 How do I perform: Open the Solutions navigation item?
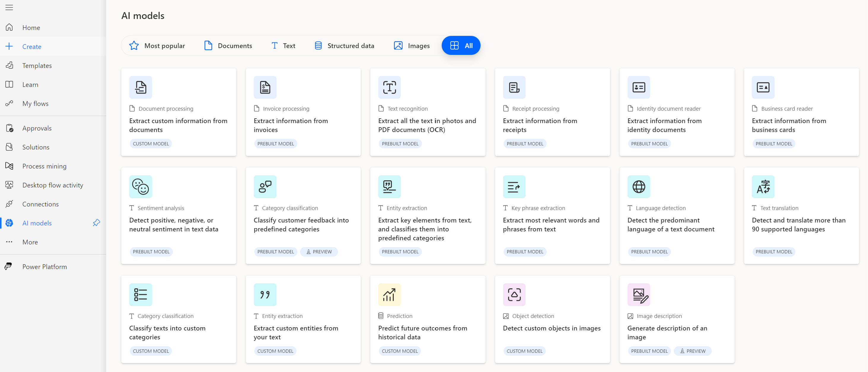point(36,147)
